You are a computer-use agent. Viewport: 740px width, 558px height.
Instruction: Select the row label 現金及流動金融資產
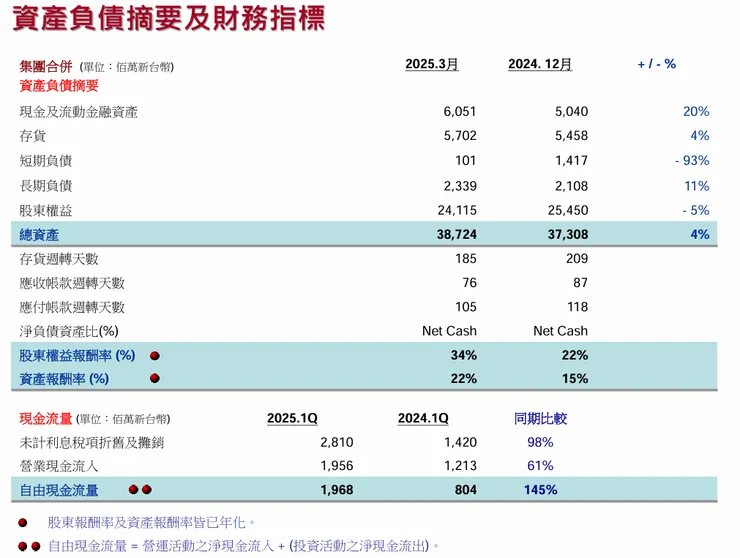coord(78,112)
